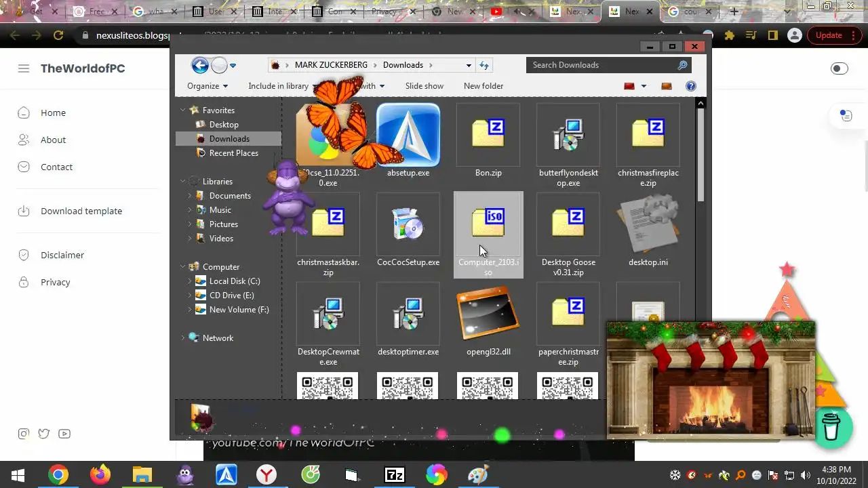Screen dimensions: 868x488
Task: Select Pictures library in the sidebar
Action: 224,224
